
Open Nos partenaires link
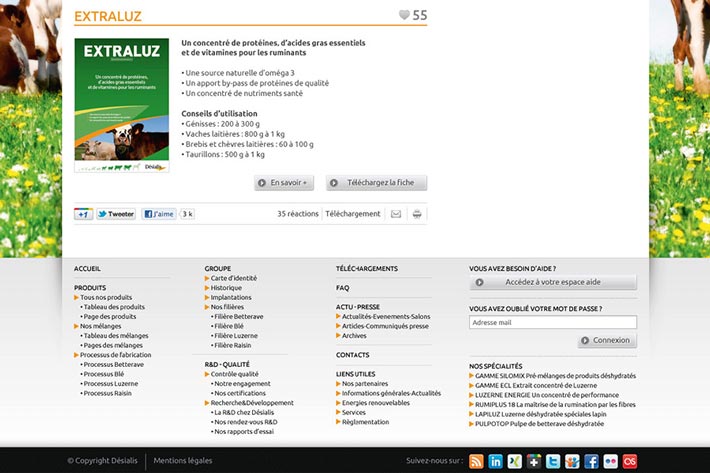click(x=365, y=383)
